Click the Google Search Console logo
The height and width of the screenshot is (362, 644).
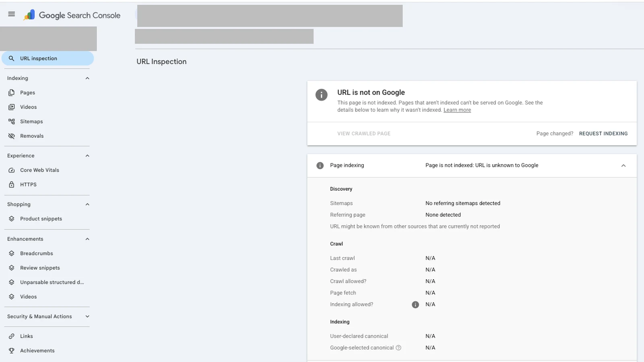[x=72, y=15]
